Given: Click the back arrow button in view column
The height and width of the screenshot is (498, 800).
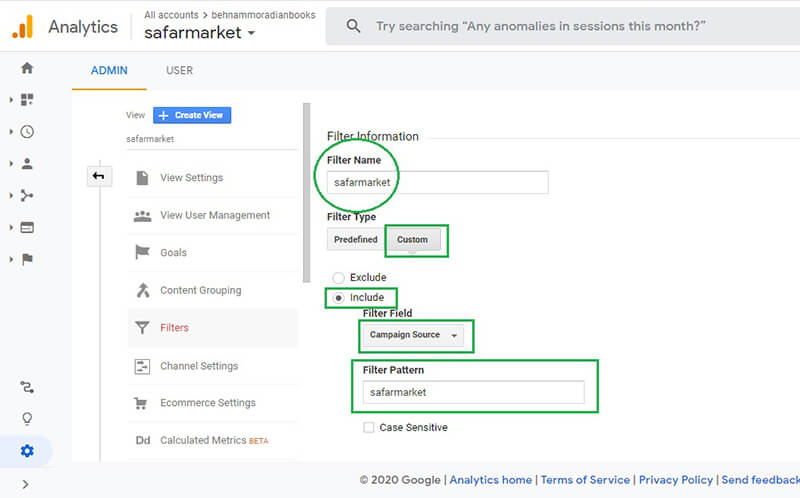Looking at the screenshot, I should (100, 177).
